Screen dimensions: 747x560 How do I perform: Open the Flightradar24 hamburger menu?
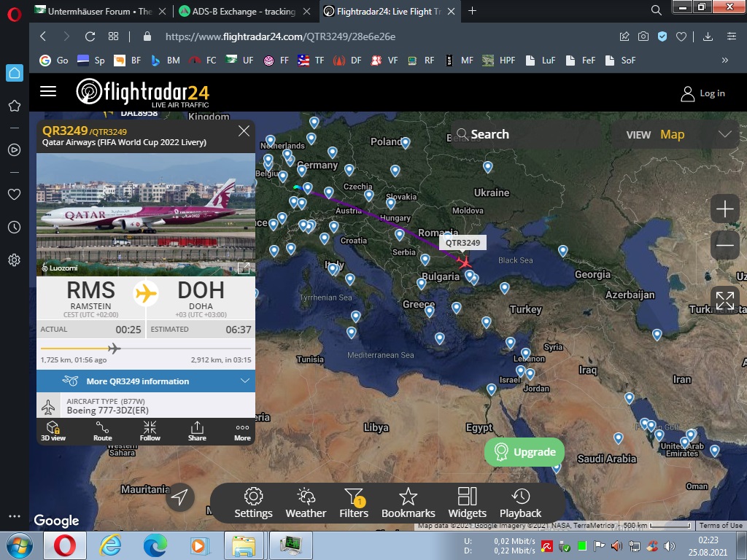(x=48, y=91)
